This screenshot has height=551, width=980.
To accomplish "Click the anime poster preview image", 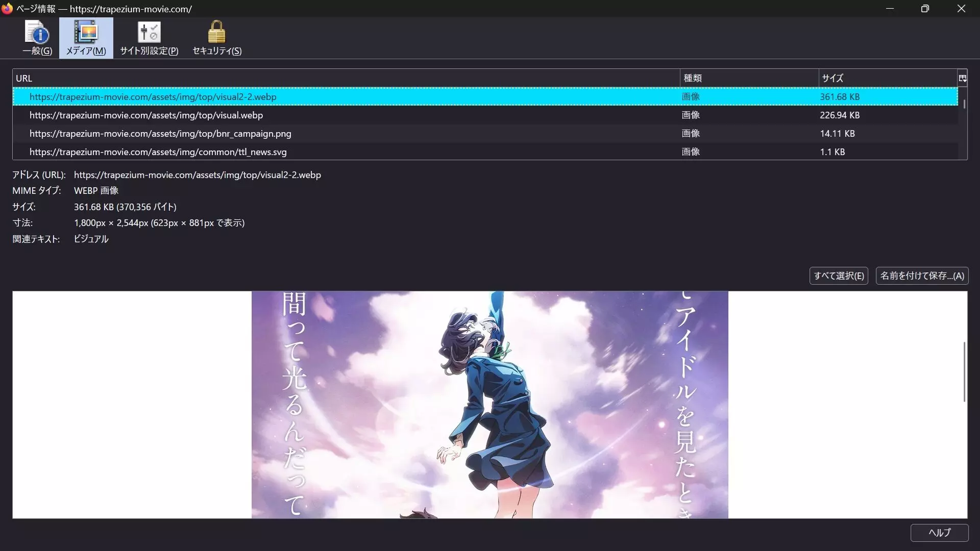I will tap(489, 405).
